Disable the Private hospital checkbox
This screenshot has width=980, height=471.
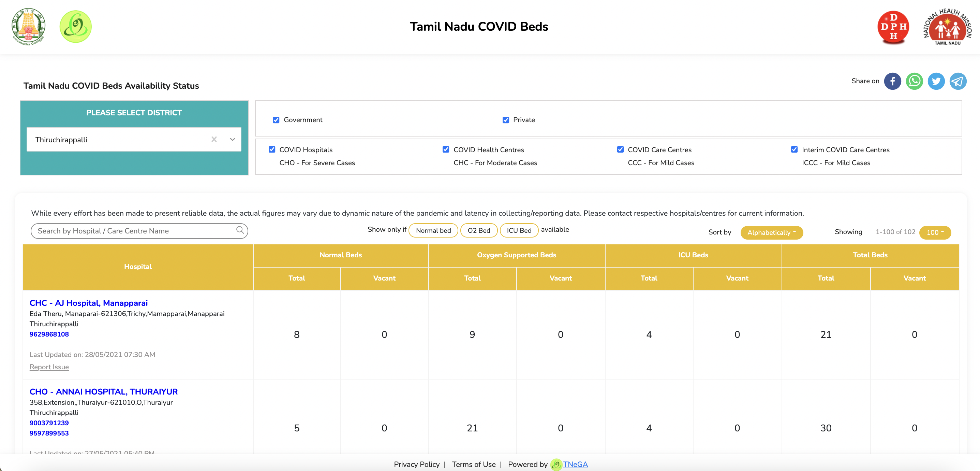505,119
